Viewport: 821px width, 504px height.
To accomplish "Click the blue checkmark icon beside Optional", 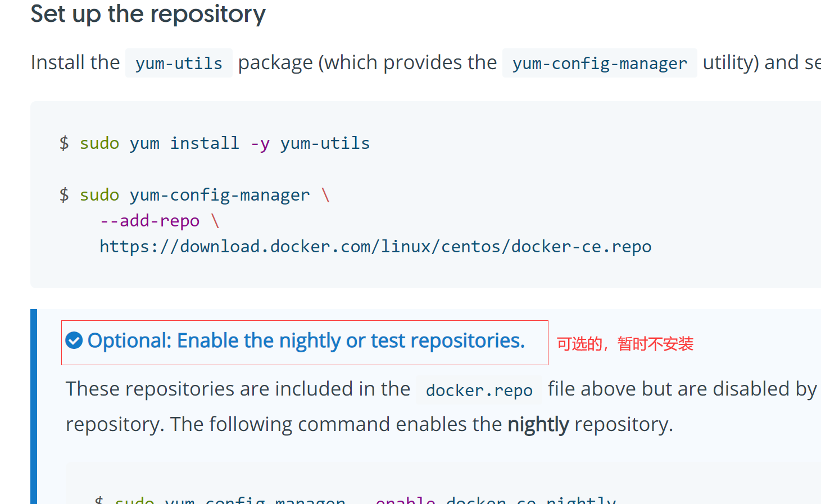I will click(74, 340).
